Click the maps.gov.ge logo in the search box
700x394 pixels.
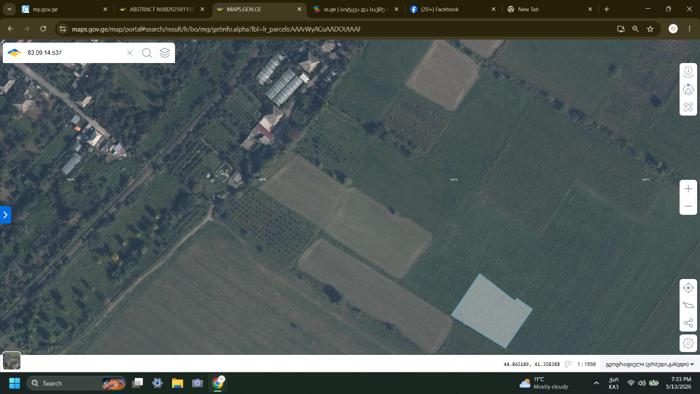14,53
